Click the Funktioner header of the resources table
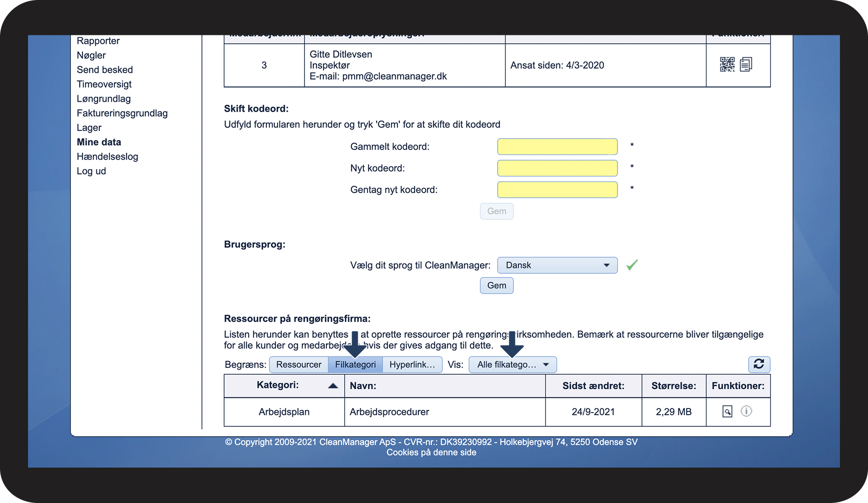Screen dimensions: 868x503 pyautogui.click(x=738, y=386)
